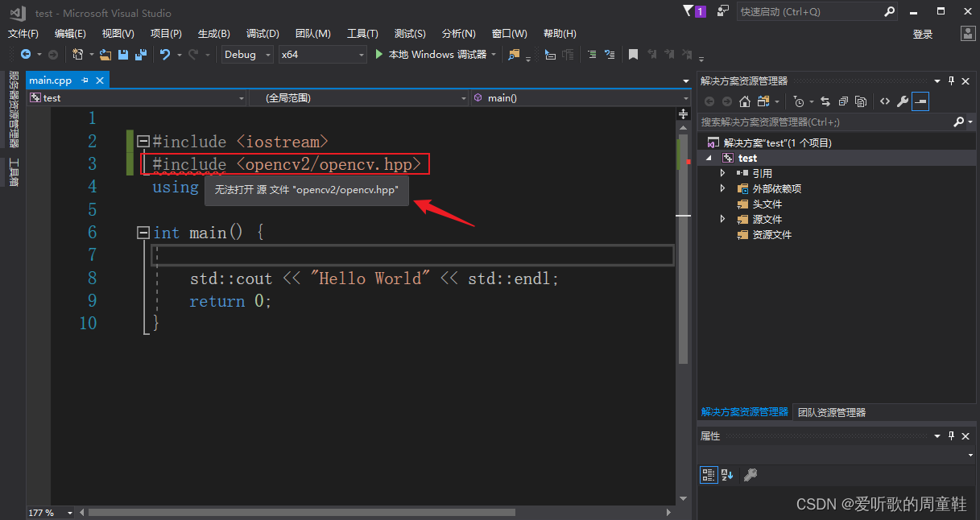
Task: Click the Save All icon
Action: (142, 54)
